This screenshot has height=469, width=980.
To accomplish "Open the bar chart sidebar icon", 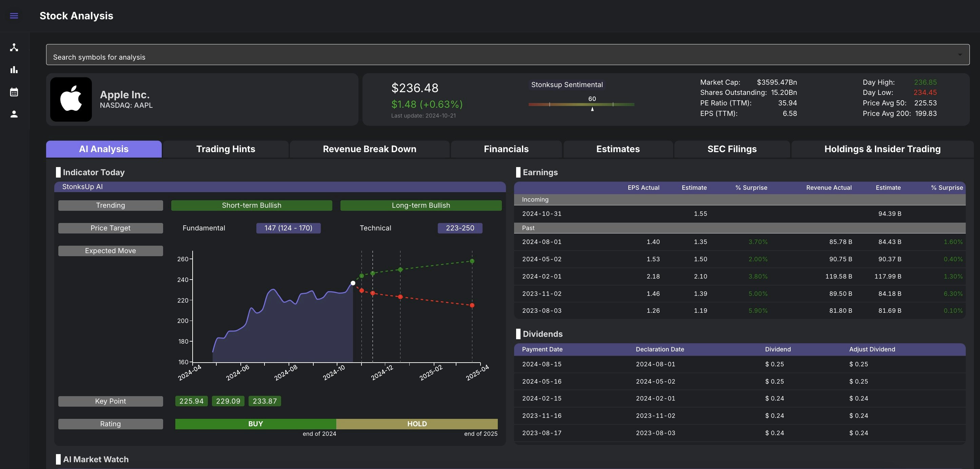I will coord(14,70).
